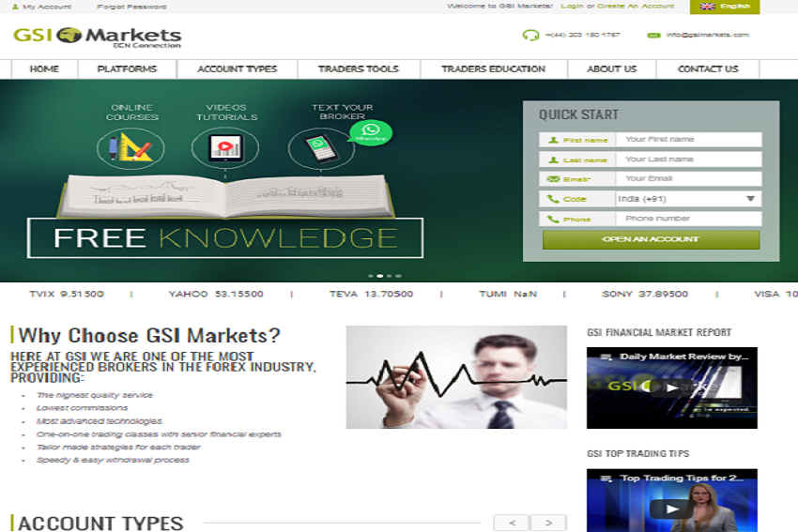Click the support phone number text
This screenshot has height=532, width=798.
583,35
